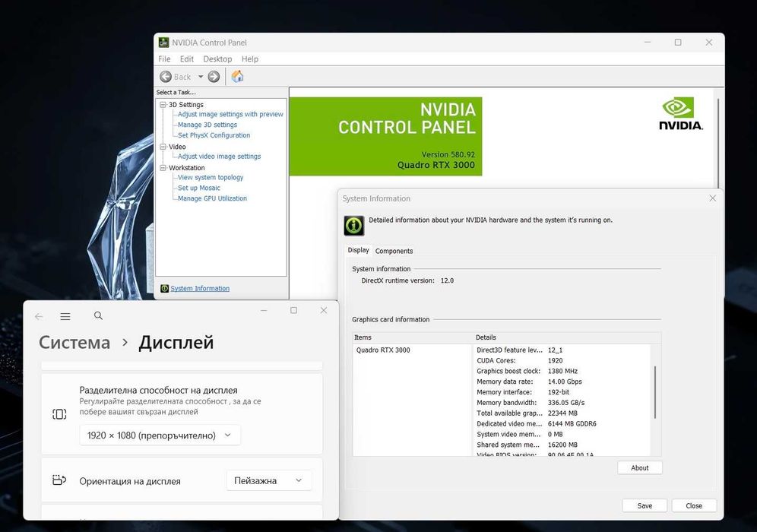
Task: Open Set PhysX Configuration
Action: (214, 135)
